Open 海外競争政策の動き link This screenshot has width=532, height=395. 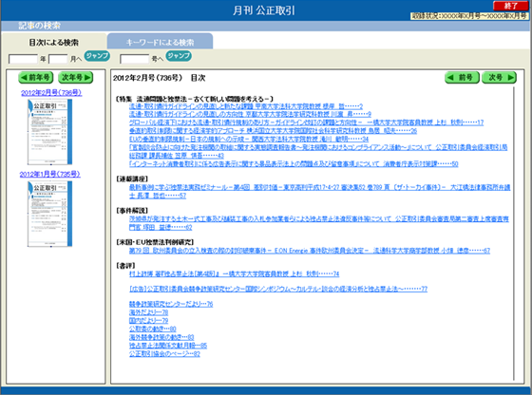coord(161,337)
